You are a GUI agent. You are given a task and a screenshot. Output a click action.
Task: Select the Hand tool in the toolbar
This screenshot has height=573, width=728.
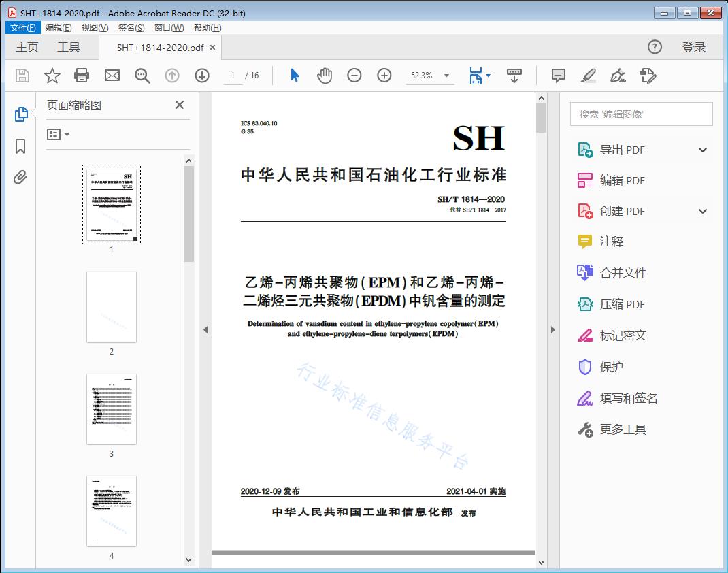(x=325, y=76)
